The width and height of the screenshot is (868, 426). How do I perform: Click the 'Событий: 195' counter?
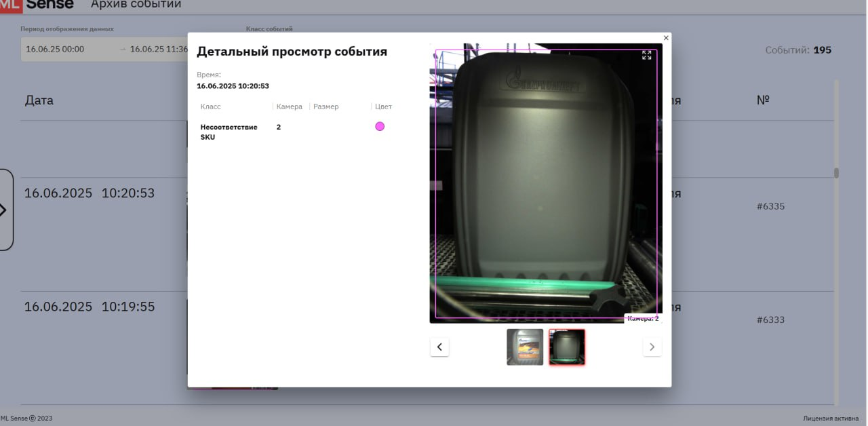pyautogui.click(x=798, y=50)
